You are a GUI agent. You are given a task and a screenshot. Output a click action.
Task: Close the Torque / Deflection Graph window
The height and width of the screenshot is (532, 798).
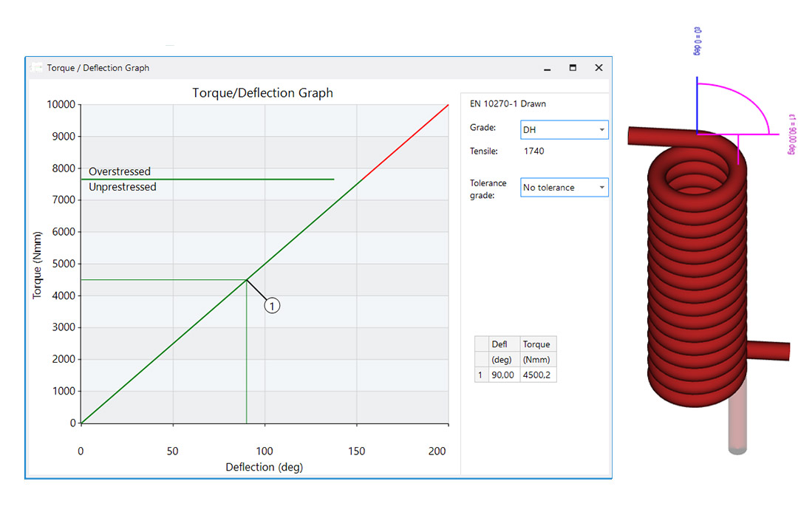[598, 68]
